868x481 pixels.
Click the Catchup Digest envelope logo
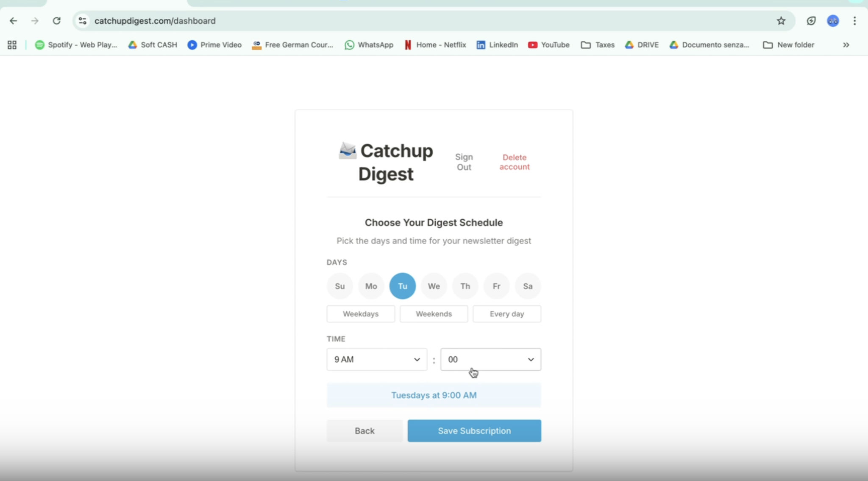coord(348,151)
